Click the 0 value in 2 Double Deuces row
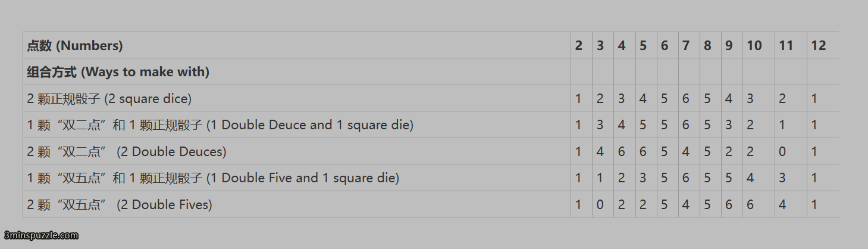The image size is (868, 249). point(782,152)
